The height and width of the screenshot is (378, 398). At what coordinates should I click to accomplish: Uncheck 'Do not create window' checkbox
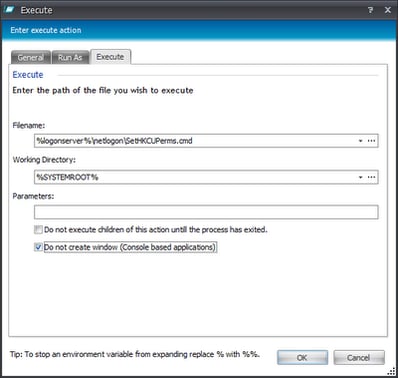[x=38, y=247]
